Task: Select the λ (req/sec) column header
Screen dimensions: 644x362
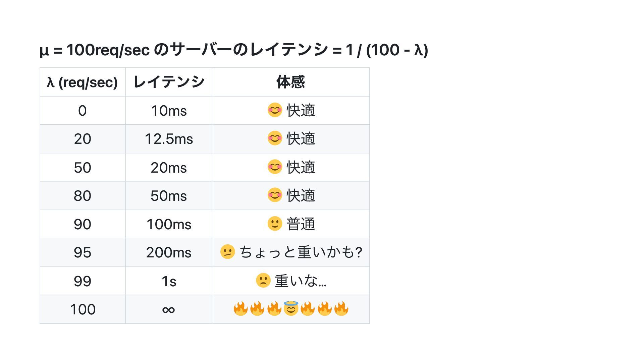Action: coord(83,82)
